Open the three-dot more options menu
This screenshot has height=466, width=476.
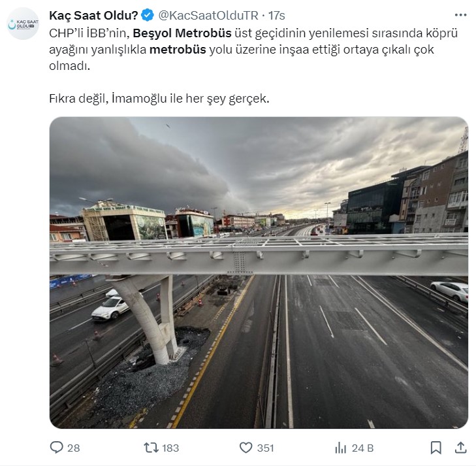(x=460, y=15)
